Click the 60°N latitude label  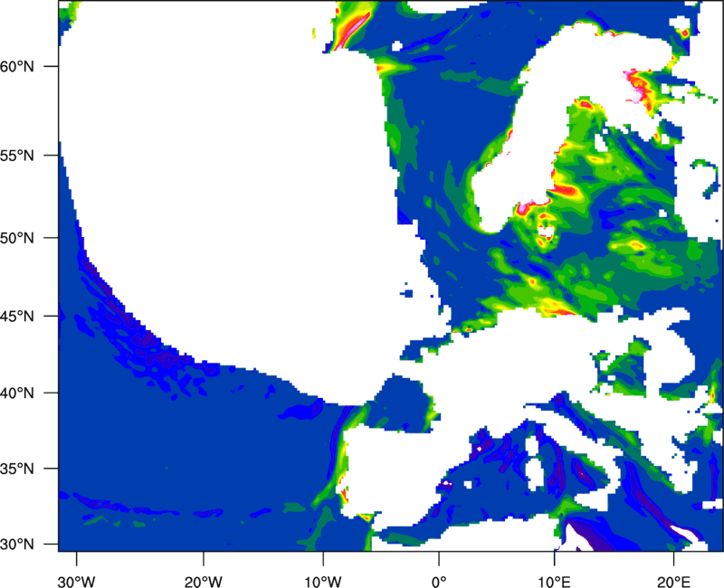click(x=17, y=66)
